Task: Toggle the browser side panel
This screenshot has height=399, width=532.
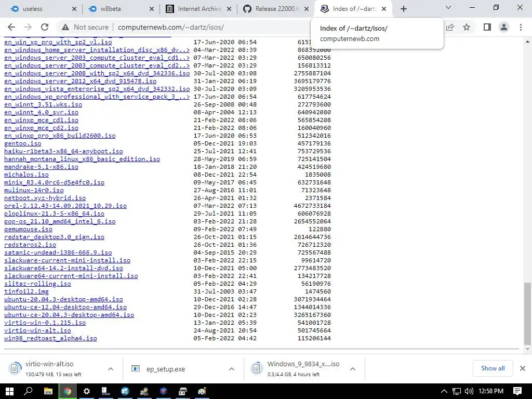Action: pos(487,27)
